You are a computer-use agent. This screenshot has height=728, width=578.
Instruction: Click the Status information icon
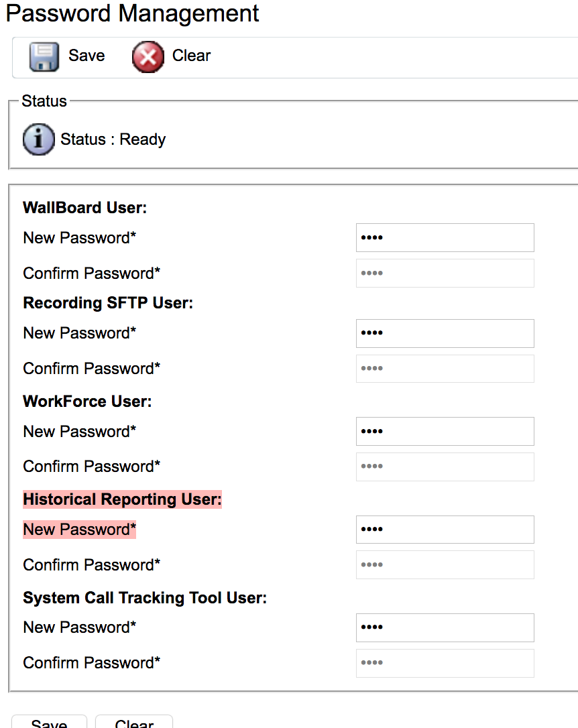[38, 139]
